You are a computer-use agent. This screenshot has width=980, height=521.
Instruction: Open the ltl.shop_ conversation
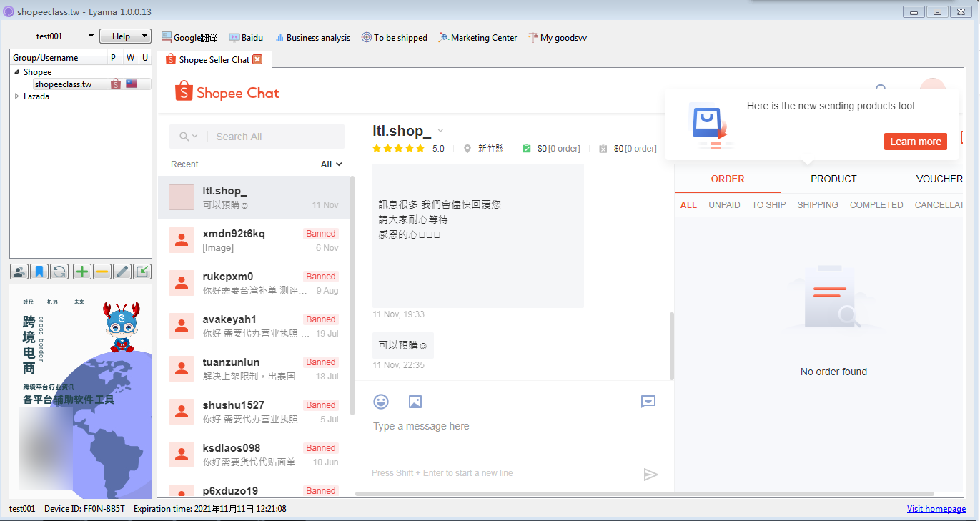(x=254, y=197)
